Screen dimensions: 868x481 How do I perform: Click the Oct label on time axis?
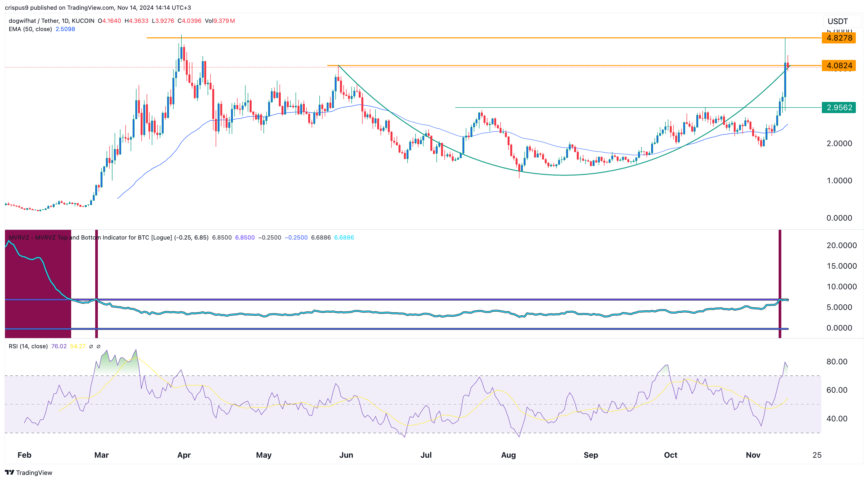671,455
